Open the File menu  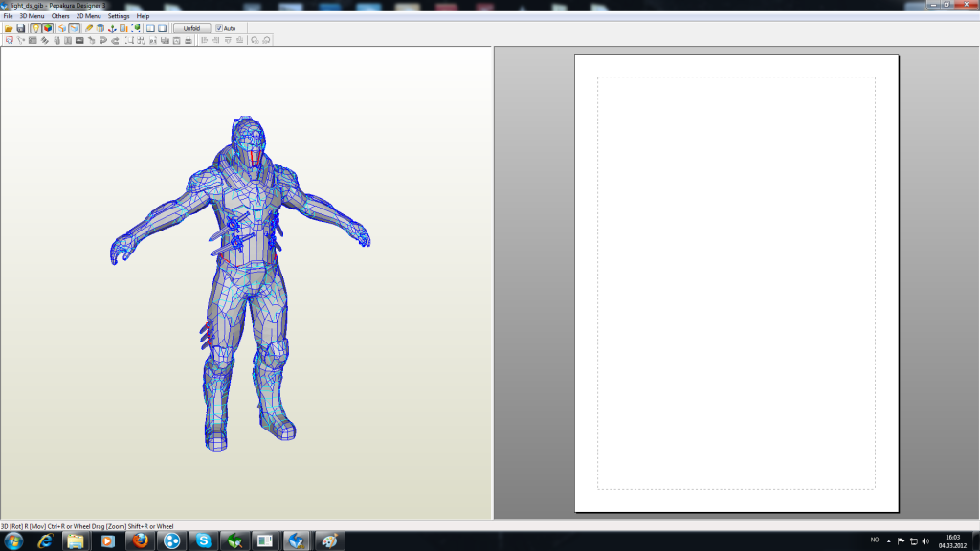(x=8, y=16)
